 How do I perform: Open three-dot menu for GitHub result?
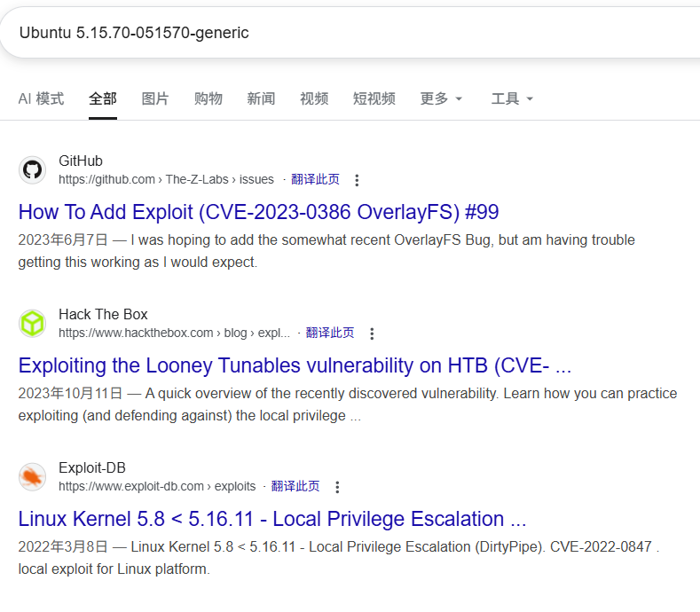pos(357,180)
